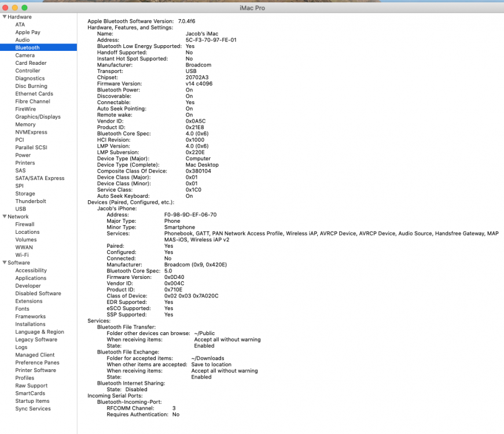
Task: Open Developer software information
Action: [x=28, y=286]
